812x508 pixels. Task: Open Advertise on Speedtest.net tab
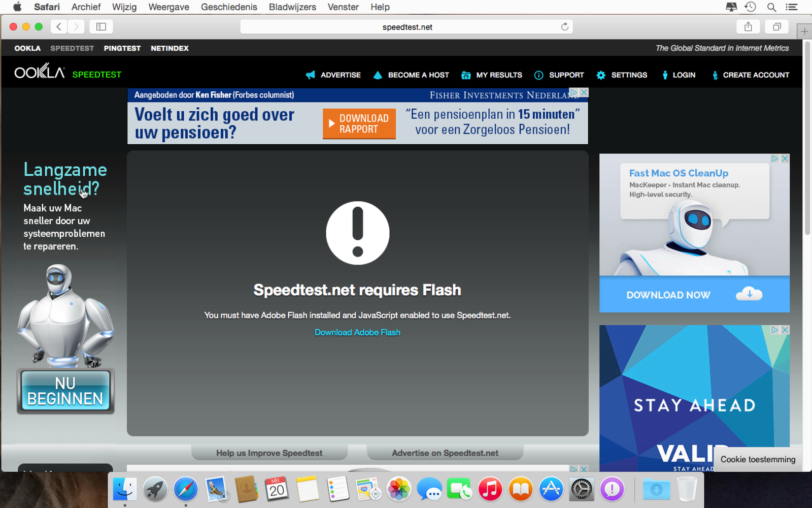point(445,453)
